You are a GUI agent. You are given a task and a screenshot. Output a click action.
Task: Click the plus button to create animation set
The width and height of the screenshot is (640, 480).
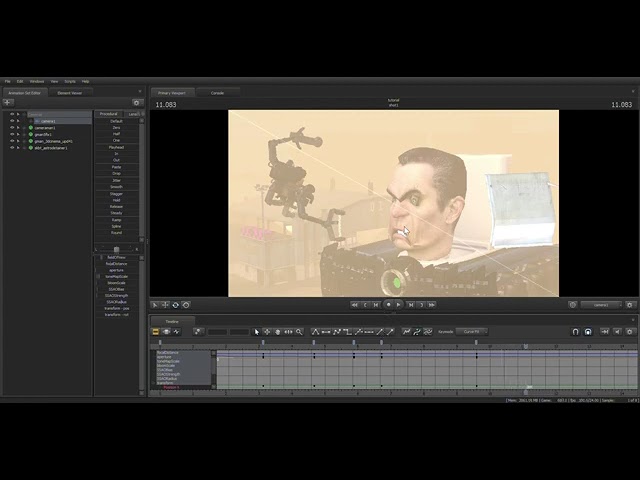coord(8,102)
